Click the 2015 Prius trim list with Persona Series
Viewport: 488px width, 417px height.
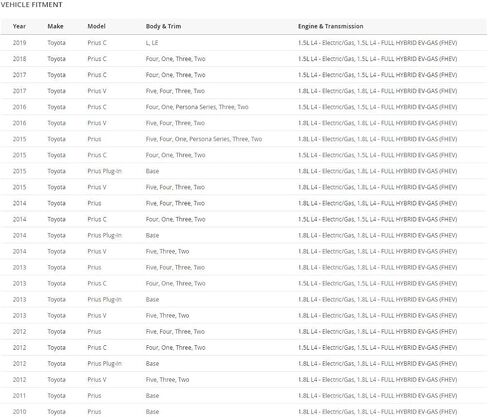pos(204,139)
